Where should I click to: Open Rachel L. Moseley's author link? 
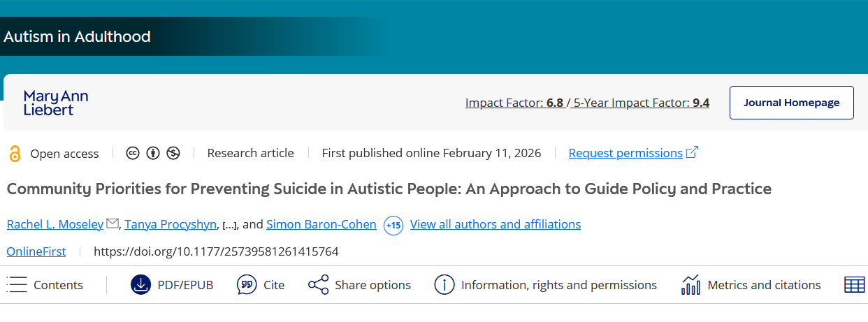(x=55, y=224)
